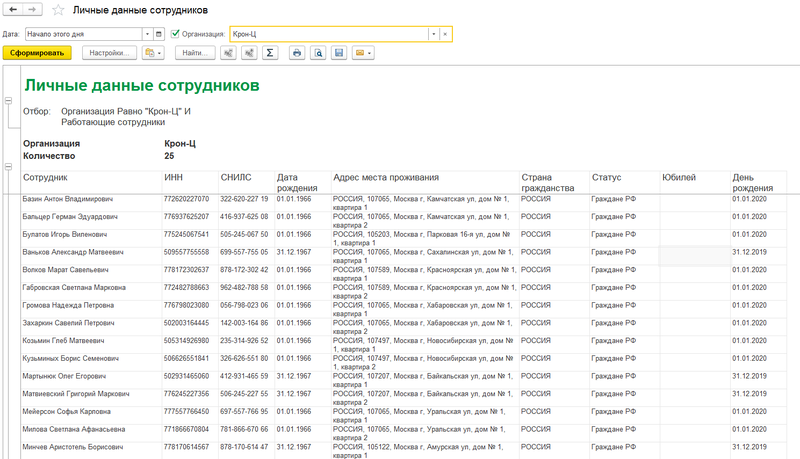800x459 pixels.
Task: Click the Найти... search button
Action: tap(195, 53)
